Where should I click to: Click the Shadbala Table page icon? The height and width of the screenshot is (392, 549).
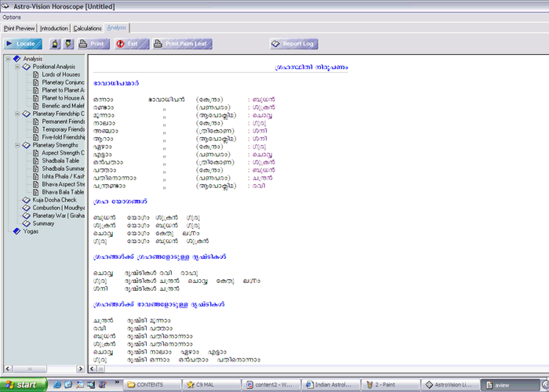point(36,161)
